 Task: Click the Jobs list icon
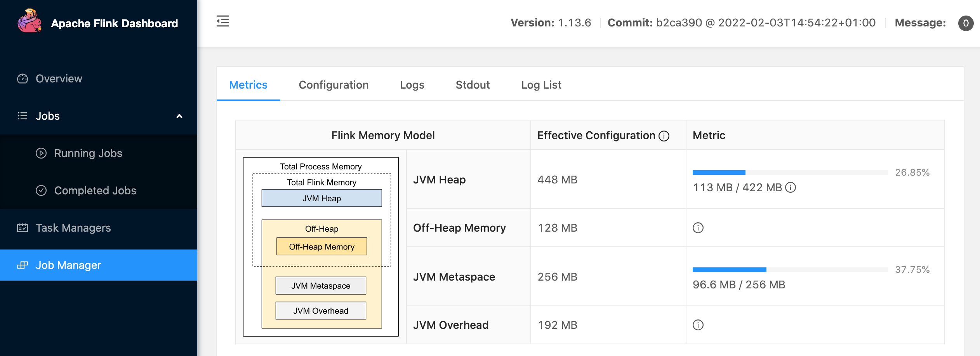tap(23, 116)
